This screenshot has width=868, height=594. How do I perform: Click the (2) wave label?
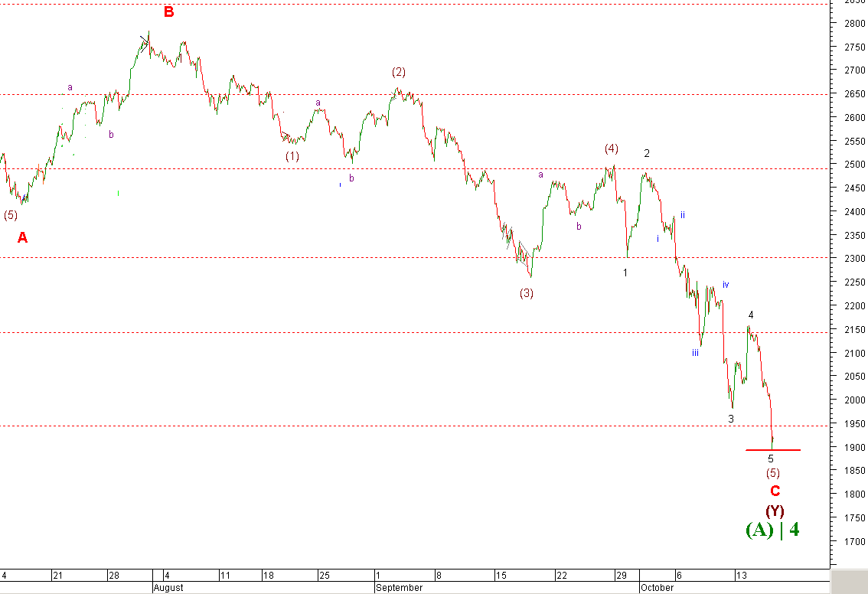click(x=399, y=72)
